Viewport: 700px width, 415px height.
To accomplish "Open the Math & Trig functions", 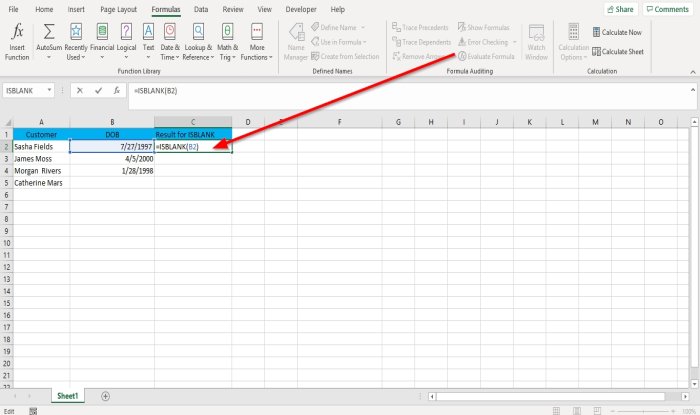I will pyautogui.click(x=228, y=42).
